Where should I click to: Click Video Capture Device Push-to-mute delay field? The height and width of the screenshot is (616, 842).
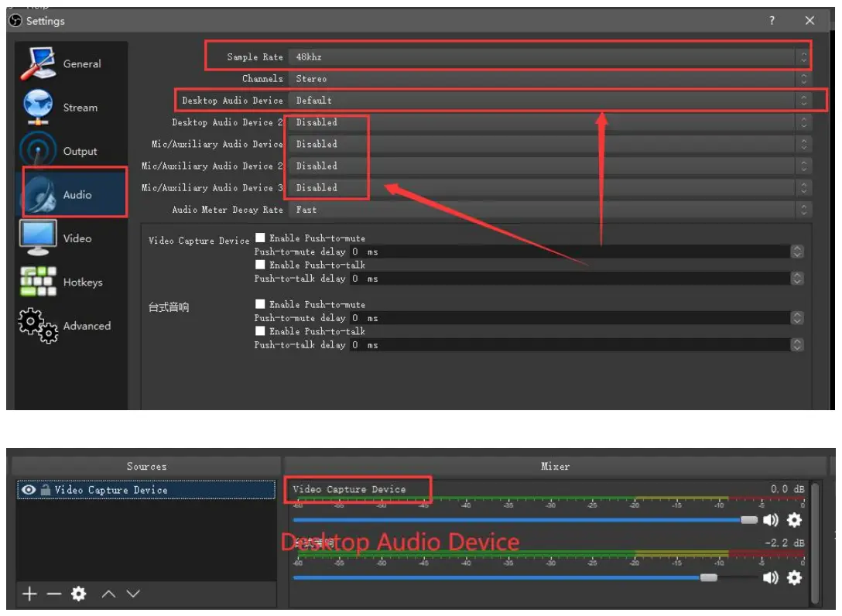(570, 252)
